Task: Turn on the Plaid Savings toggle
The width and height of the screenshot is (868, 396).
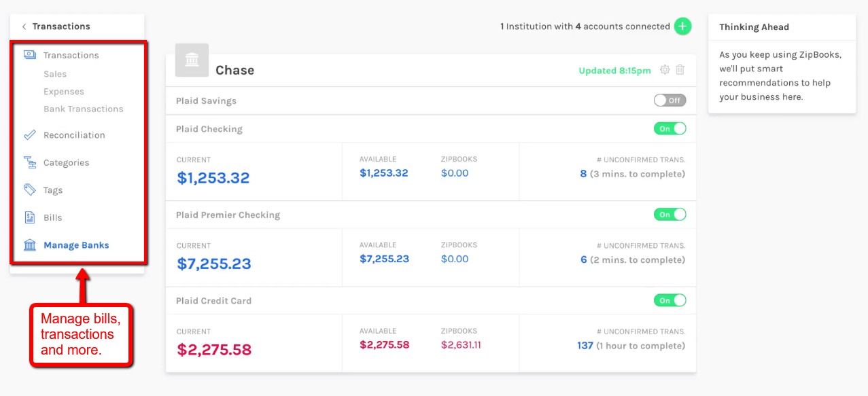Action: [670, 101]
